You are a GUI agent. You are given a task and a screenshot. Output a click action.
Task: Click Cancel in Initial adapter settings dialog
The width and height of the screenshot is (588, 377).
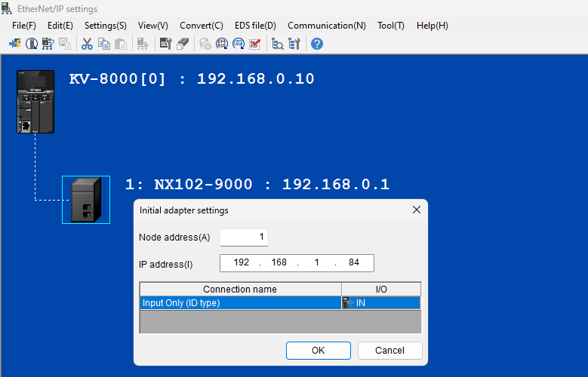[390, 351]
